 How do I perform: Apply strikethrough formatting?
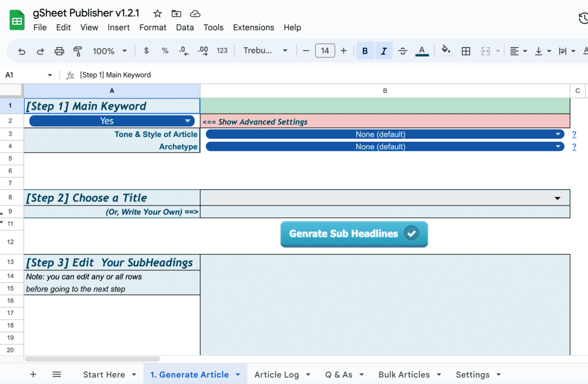click(x=403, y=51)
